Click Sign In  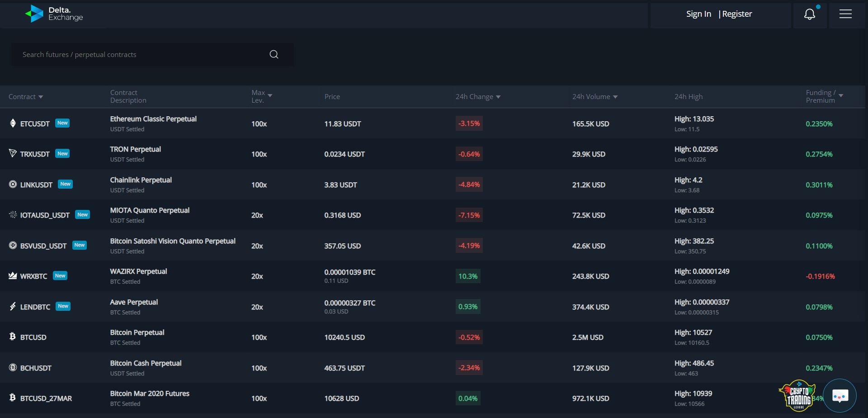[x=698, y=14]
